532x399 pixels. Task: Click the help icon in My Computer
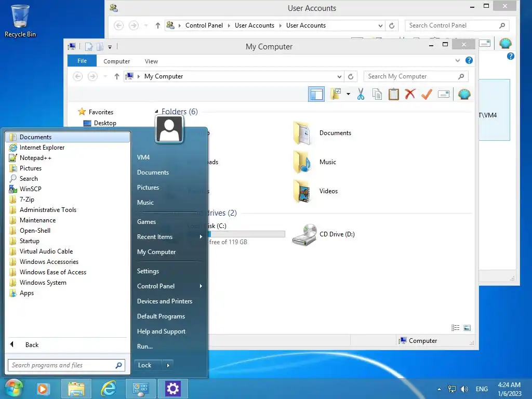[x=469, y=60]
